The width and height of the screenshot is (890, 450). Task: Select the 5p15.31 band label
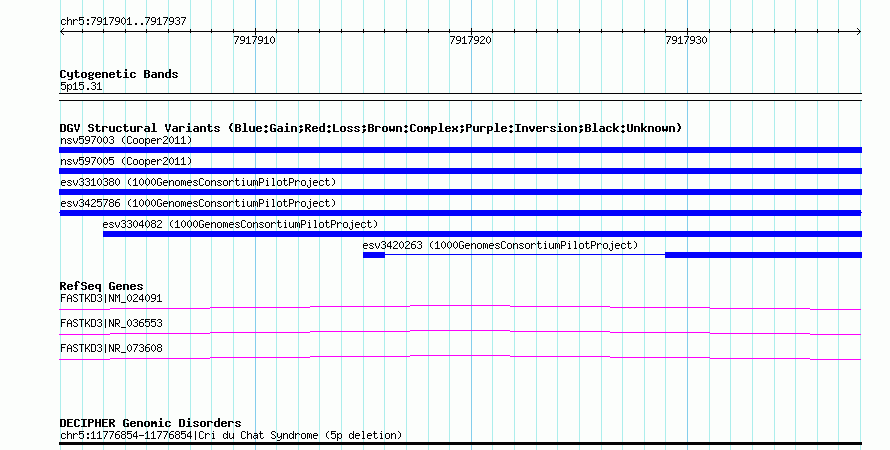(x=81, y=86)
